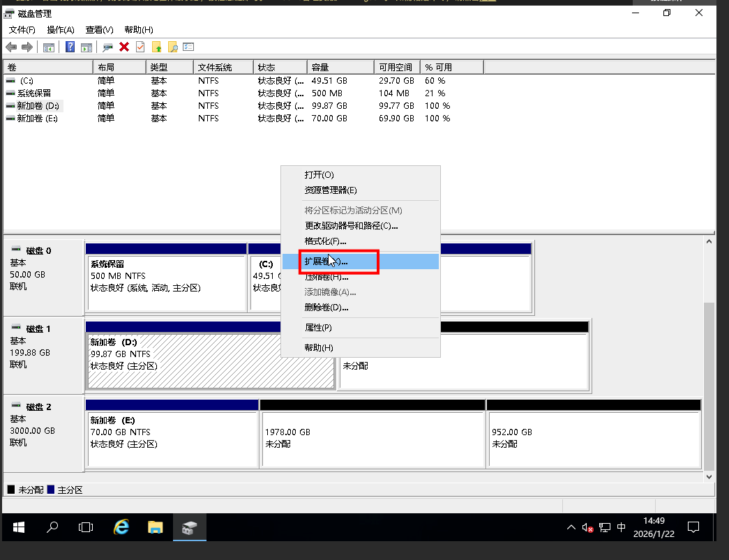Select the 系统保留 row in the volume list
This screenshot has width=729, height=560.
point(34,93)
